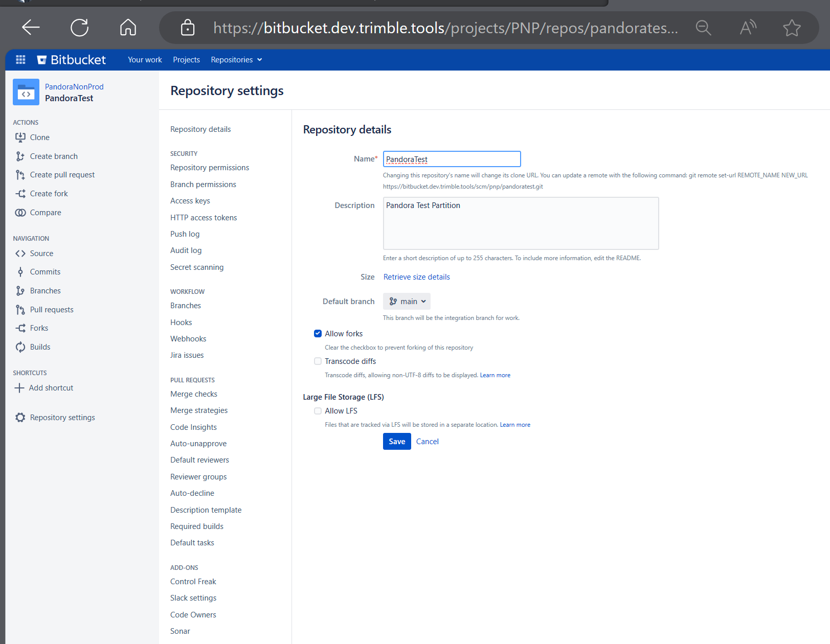Add page to favorites with star icon

point(792,28)
